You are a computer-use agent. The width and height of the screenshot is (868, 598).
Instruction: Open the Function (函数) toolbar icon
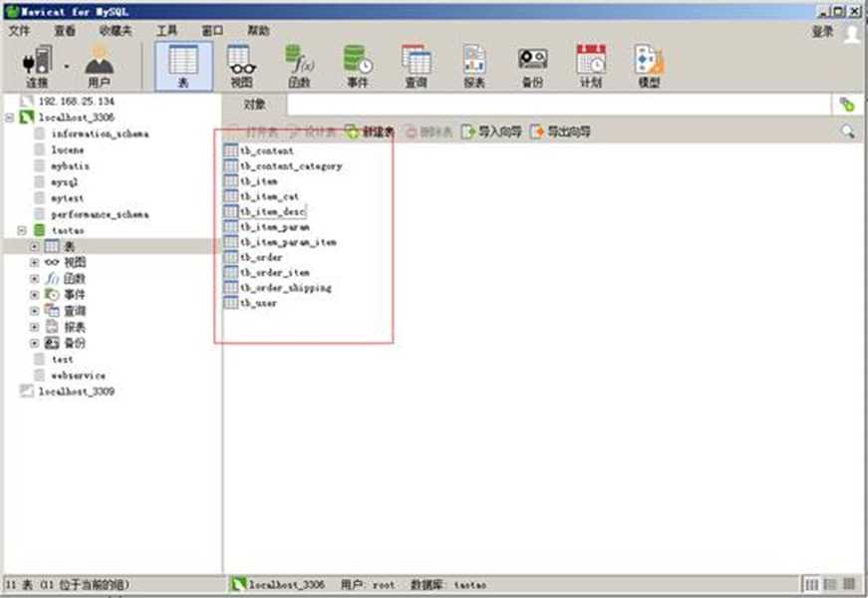coord(300,67)
